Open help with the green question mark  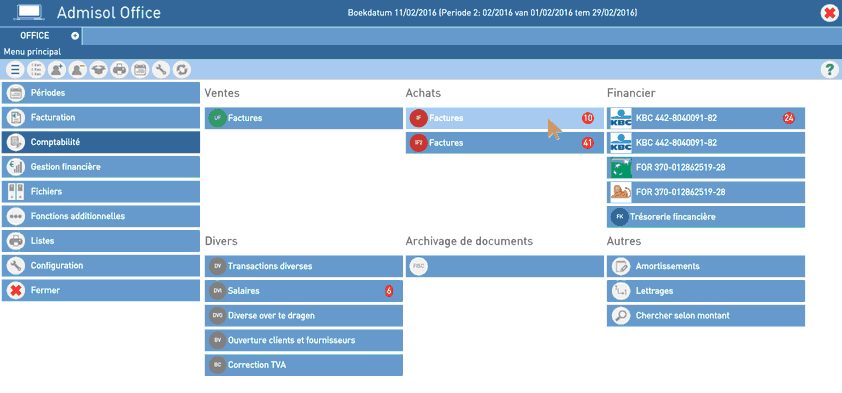click(x=830, y=69)
